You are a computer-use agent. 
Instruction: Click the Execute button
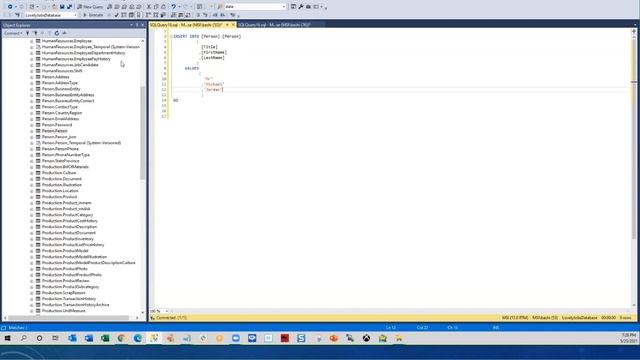pyautogui.click(x=93, y=15)
